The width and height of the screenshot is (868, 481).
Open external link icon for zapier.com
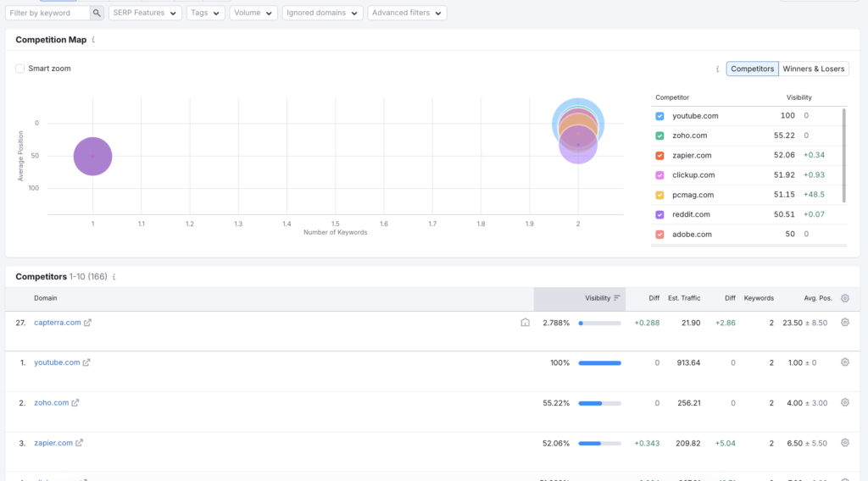coord(79,443)
